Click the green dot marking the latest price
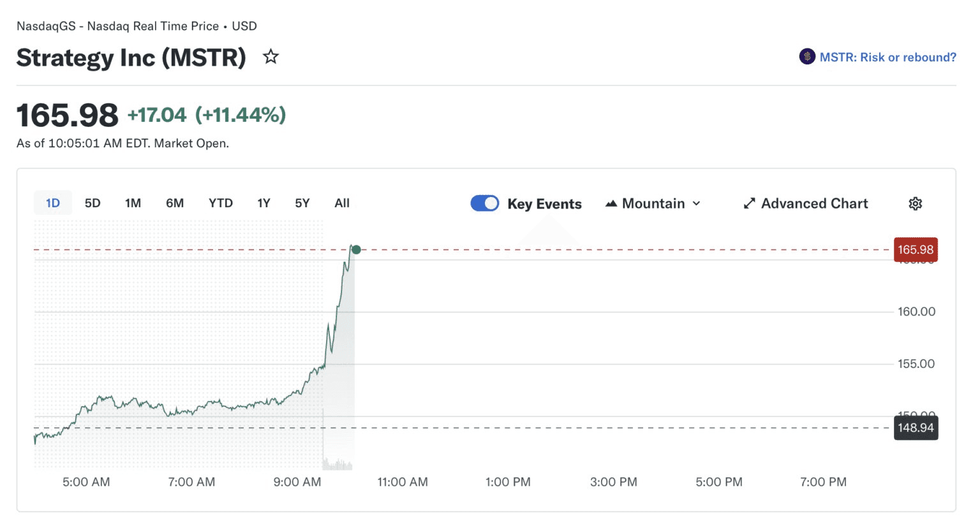Image resolution: width=980 pixels, height=526 pixels. (x=356, y=250)
